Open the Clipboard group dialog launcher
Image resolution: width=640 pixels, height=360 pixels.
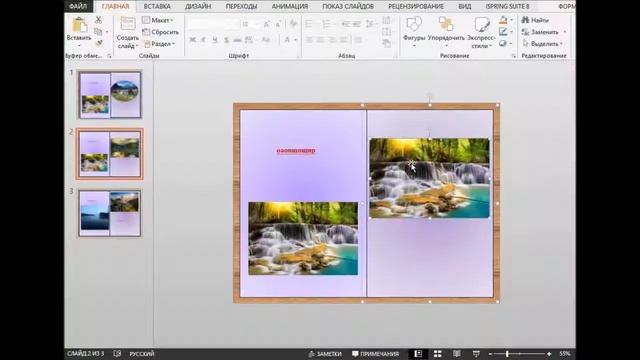coord(109,56)
